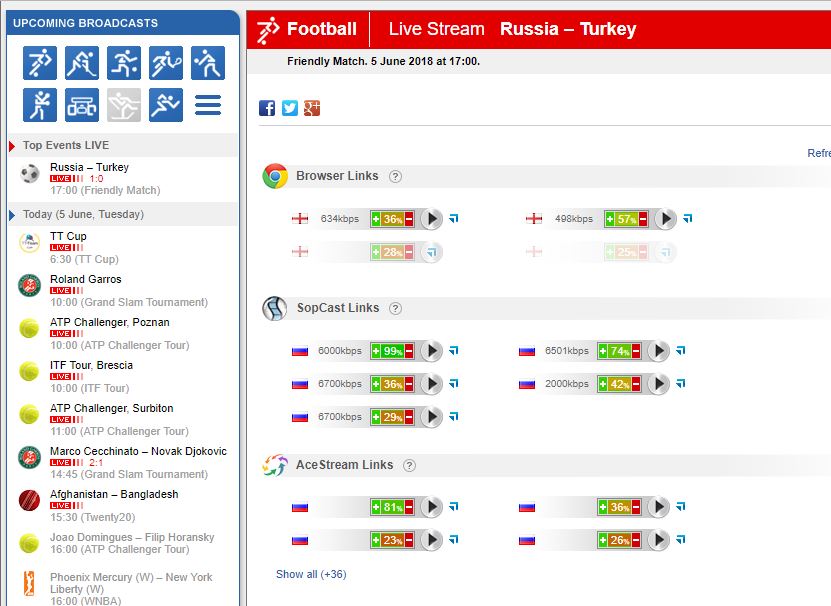Play the 634kbps browser stream

[x=432, y=218]
